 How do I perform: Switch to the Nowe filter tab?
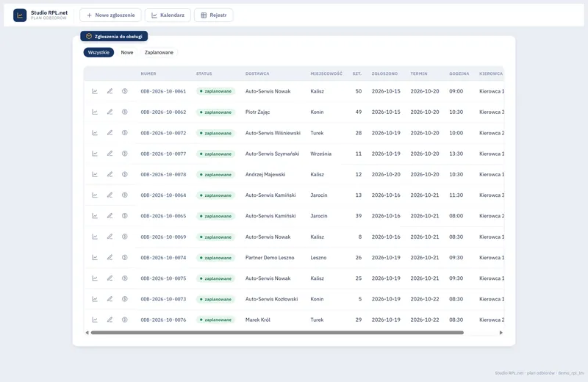[x=127, y=52]
